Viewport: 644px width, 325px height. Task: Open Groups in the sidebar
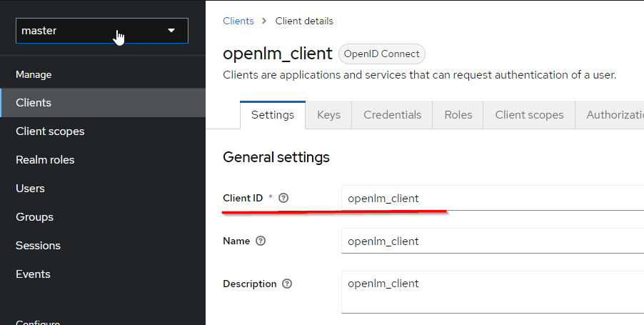[34, 217]
